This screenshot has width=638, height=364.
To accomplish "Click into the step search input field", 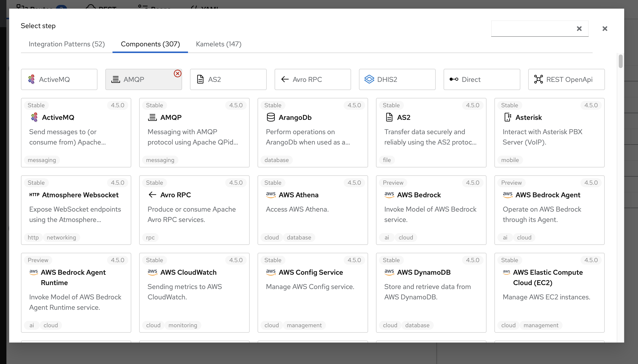I will (x=533, y=29).
